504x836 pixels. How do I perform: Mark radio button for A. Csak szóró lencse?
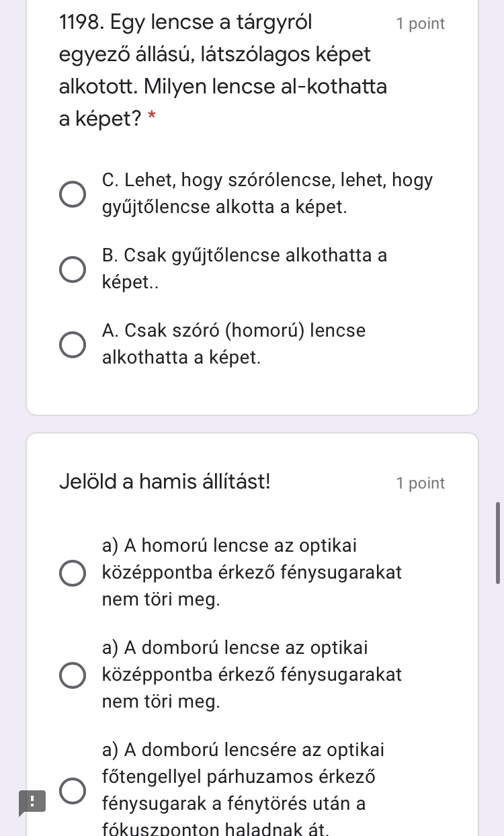(73, 344)
